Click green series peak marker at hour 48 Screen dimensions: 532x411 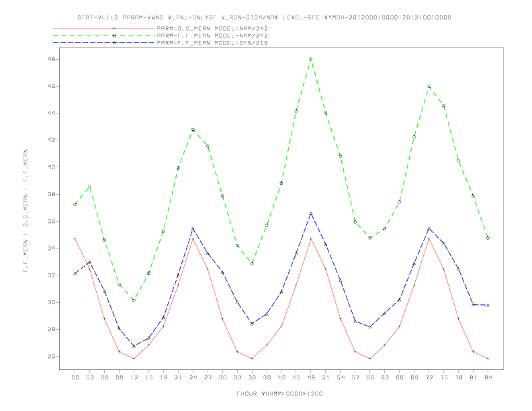click(311, 59)
